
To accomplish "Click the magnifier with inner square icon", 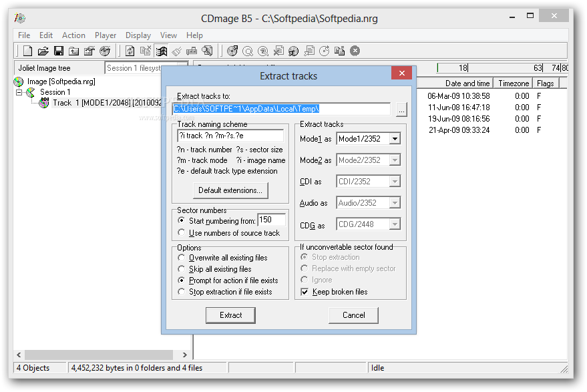I will 263,51.
